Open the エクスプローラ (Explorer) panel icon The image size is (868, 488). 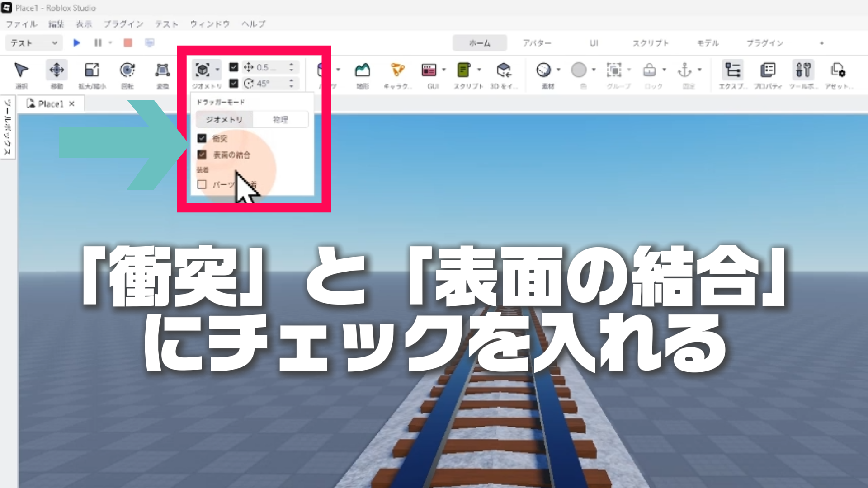point(732,70)
